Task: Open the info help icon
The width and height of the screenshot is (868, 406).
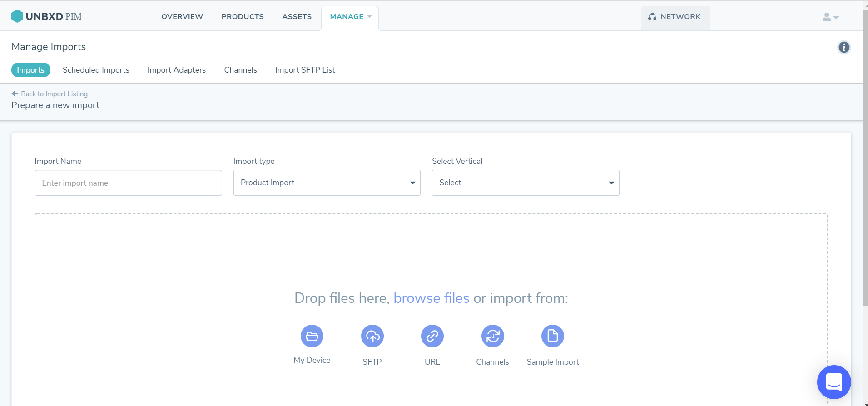Action: (x=844, y=47)
